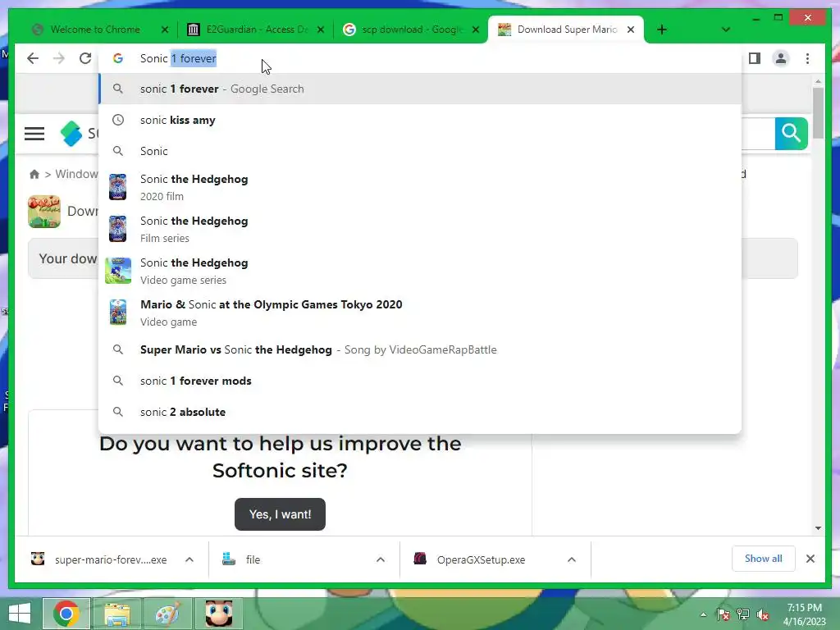Expand options for super-mario-forever download

coord(189,559)
